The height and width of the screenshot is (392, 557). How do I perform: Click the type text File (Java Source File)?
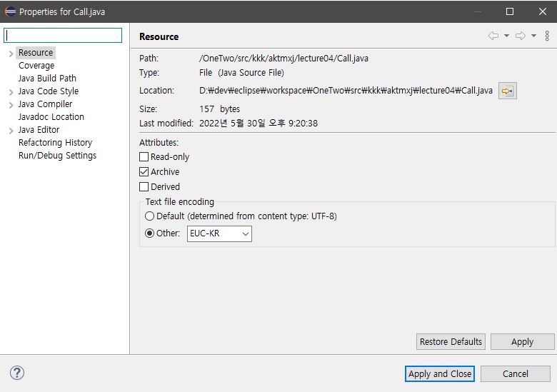241,73
